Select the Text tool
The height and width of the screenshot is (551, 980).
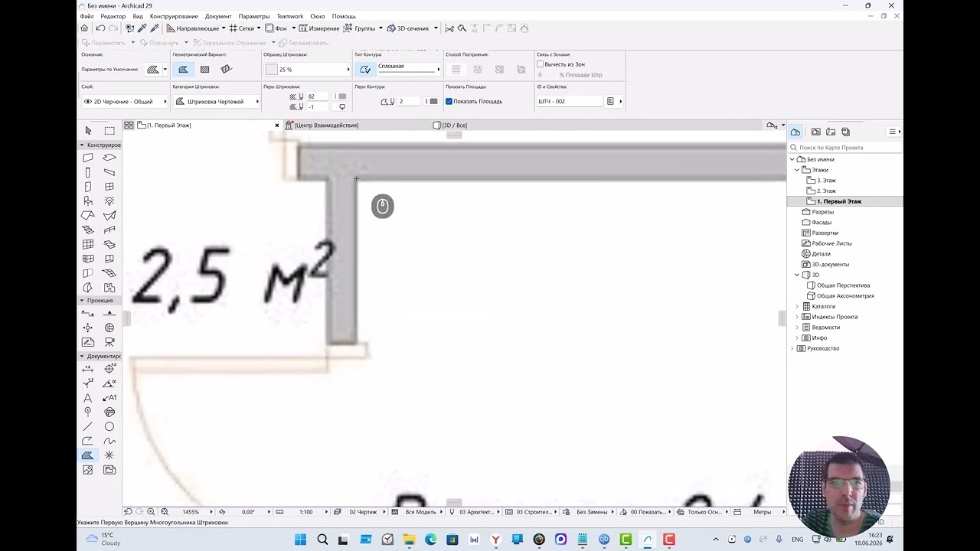coord(88,398)
